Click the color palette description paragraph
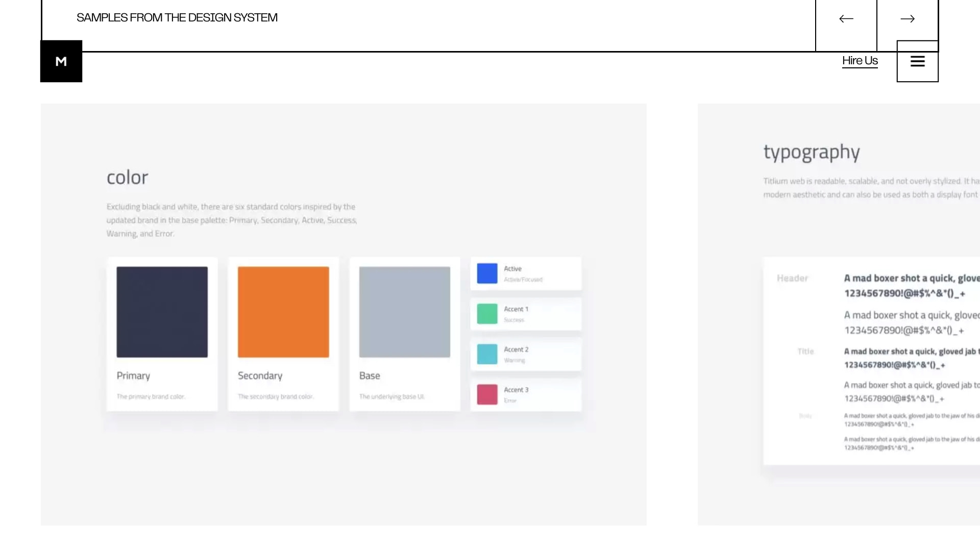 click(x=232, y=220)
